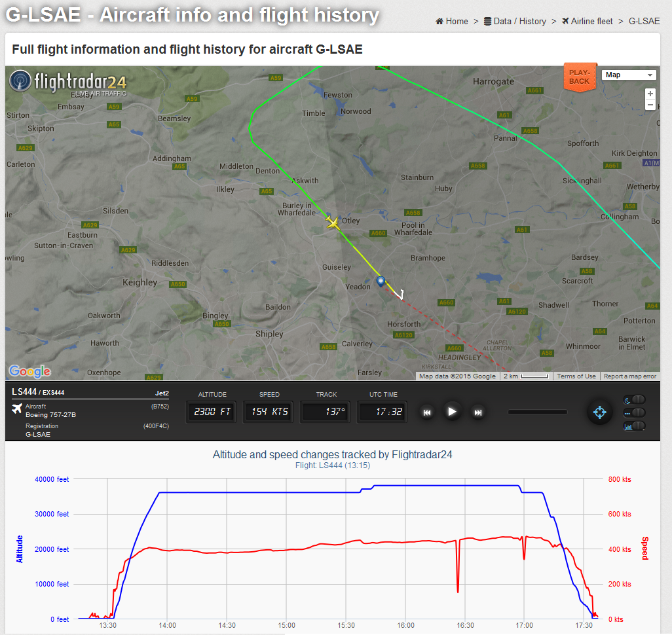This screenshot has height=635, width=672.
Task: Click the airplane icon beside Aircraft label
Action: pyautogui.click(x=17, y=408)
